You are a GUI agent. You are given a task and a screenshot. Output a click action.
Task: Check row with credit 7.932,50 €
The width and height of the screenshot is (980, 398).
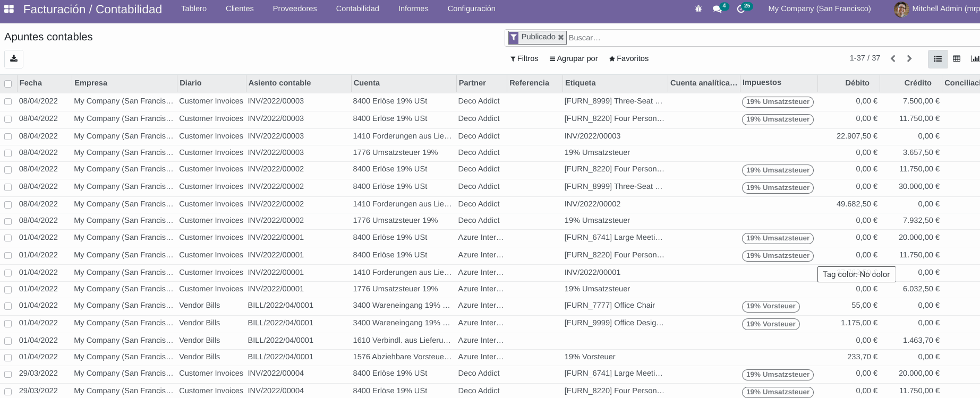tap(8, 221)
